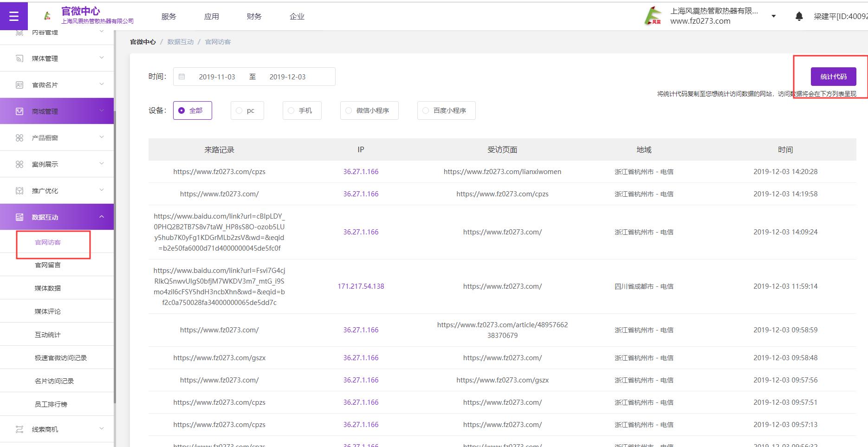Select the 手机 device radio option
Image resolution: width=868 pixels, height=447 pixels.
[x=302, y=110]
